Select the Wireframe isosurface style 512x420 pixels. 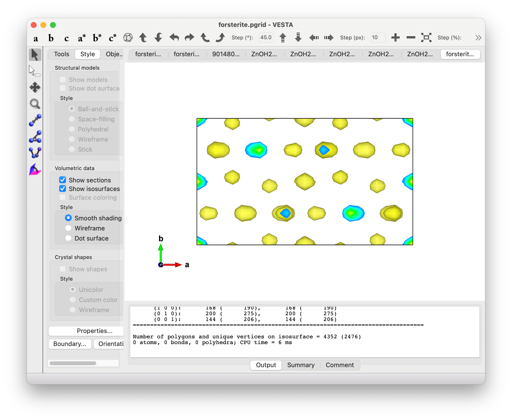[68, 228]
